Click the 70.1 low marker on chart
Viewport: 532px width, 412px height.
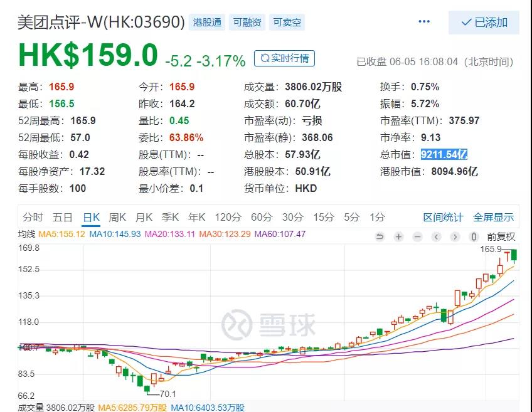(168, 394)
